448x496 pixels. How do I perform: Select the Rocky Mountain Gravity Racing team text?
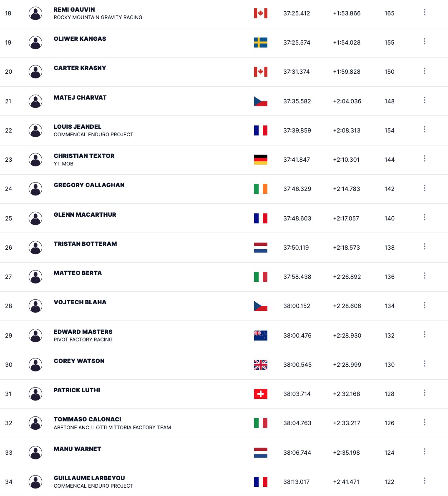click(x=98, y=18)
